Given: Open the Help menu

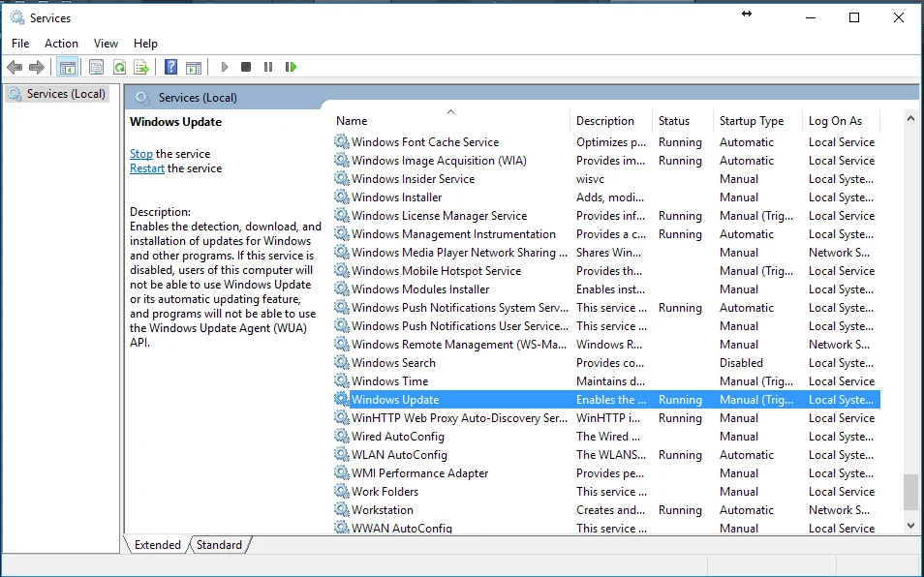Looking at the screenshot, I should 145,44.
